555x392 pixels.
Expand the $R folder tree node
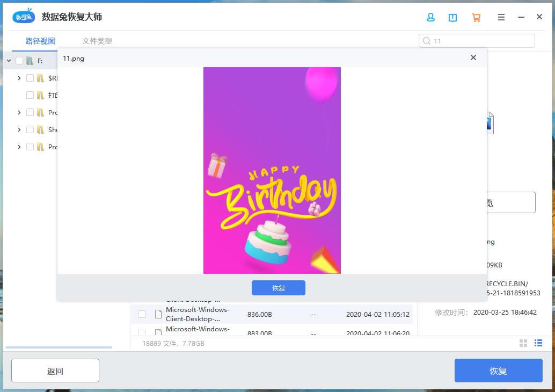click(x=19, y=78)
